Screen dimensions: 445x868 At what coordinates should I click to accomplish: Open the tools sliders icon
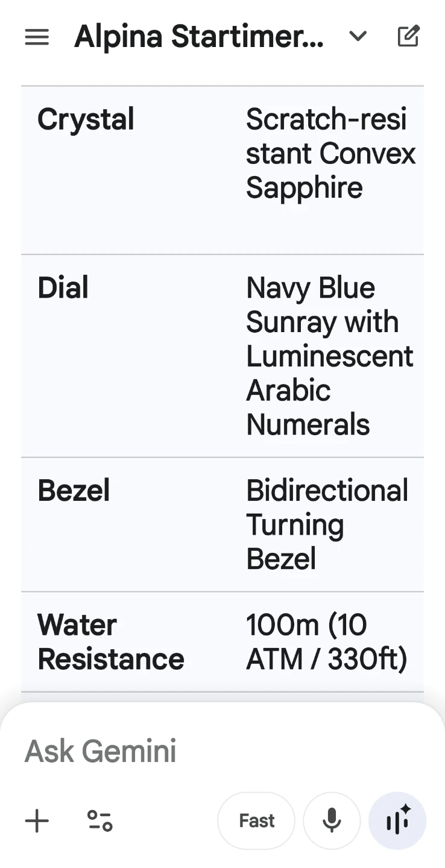[x=99, y=821]
